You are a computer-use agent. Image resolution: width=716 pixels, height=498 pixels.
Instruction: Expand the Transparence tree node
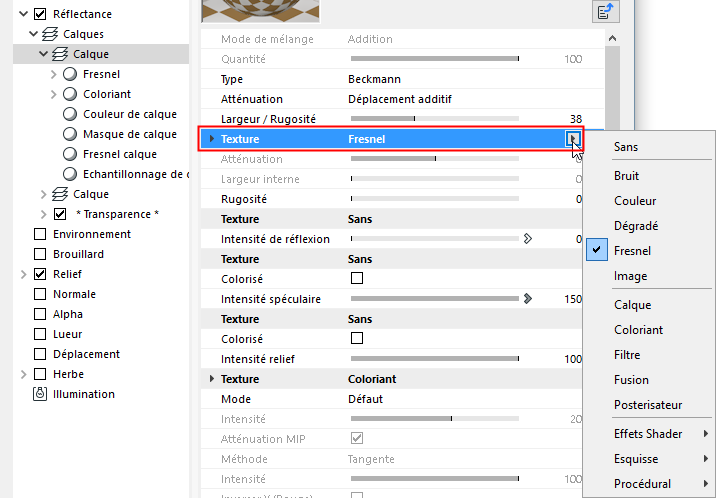tap(43, 214)
